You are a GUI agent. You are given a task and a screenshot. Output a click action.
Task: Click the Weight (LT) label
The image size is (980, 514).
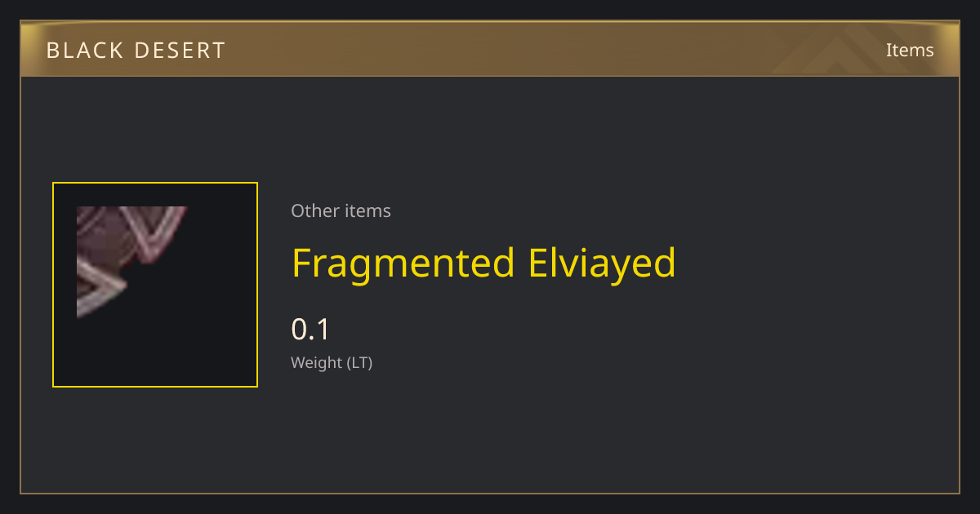click(332, 362)
